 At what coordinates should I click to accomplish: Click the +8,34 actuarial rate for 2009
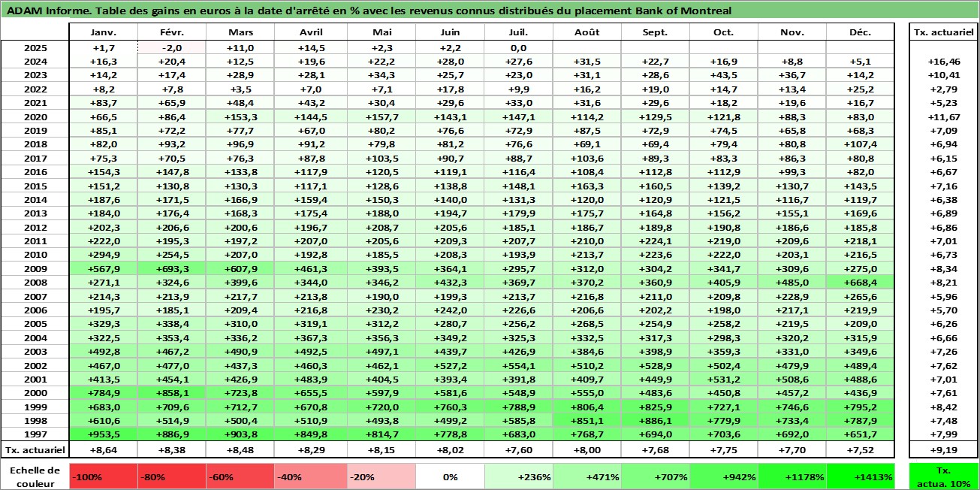[x=944, y=269]
